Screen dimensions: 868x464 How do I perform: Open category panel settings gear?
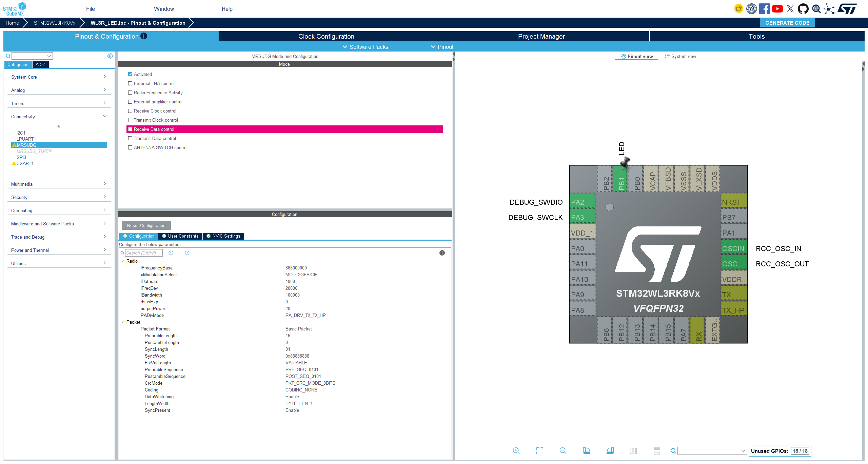pos(110,56)
